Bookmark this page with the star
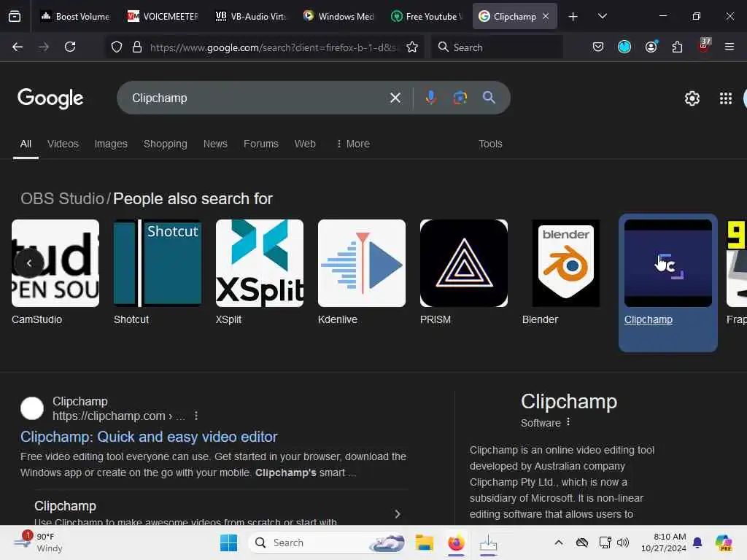This screenshot has height=560, width=747. pos(412,47)
